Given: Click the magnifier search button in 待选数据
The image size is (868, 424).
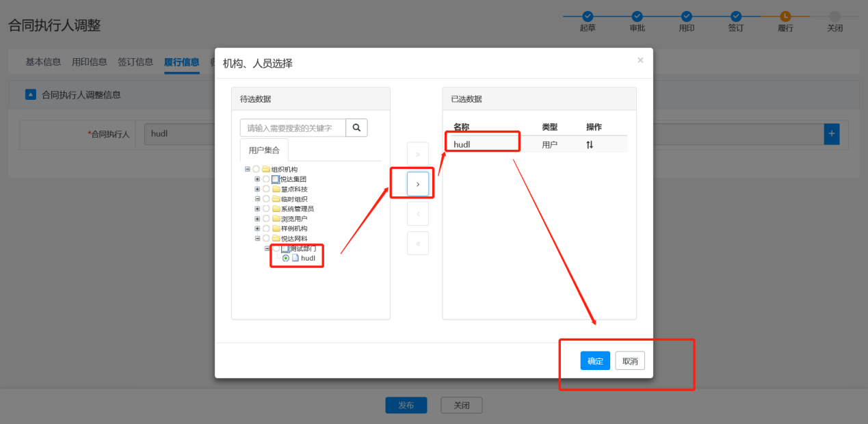Looking at the screenshot, I should pos(356,128).
